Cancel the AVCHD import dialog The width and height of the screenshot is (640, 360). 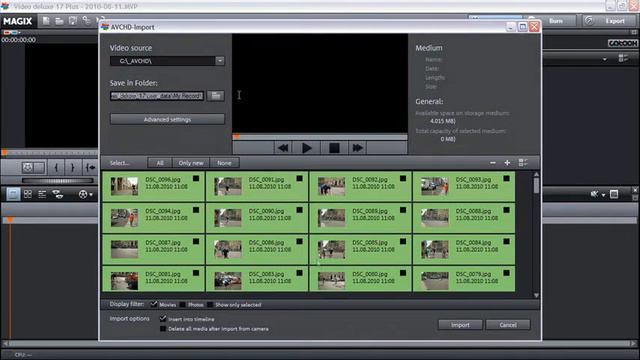click(x=508, y=325)
